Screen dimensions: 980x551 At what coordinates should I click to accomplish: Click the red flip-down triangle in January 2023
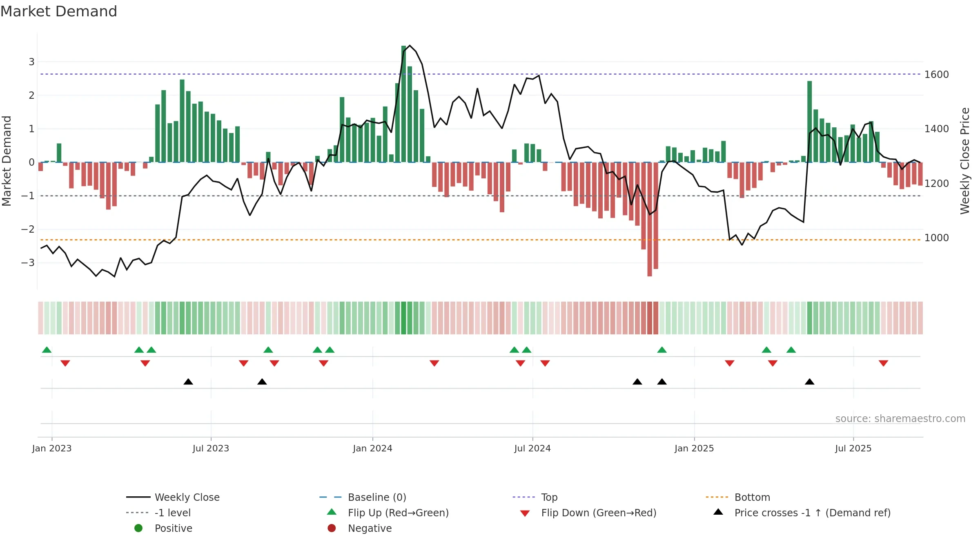(x=65, y=363)
